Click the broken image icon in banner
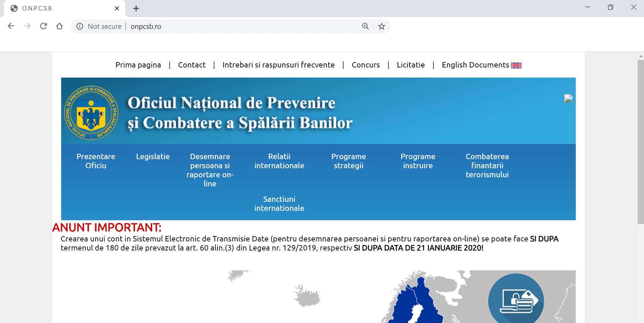The width and height of the screenshot is (644, 323). (x=568, y=98)
